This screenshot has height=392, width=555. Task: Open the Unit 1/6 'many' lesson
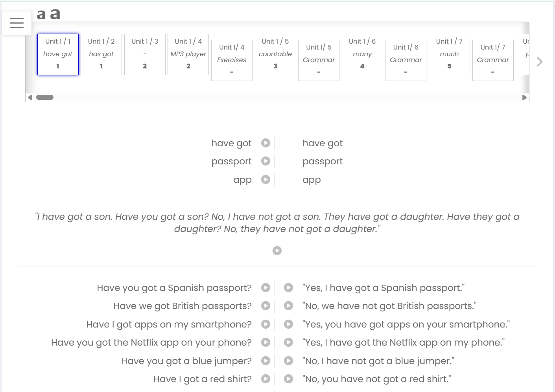coord(362,54)
